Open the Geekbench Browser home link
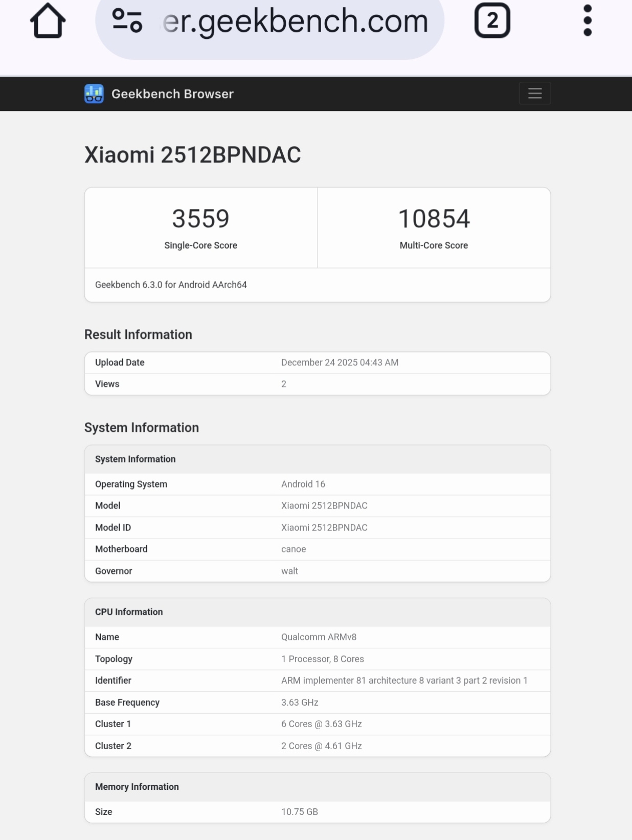632x840 pixels. pos(172,94)
